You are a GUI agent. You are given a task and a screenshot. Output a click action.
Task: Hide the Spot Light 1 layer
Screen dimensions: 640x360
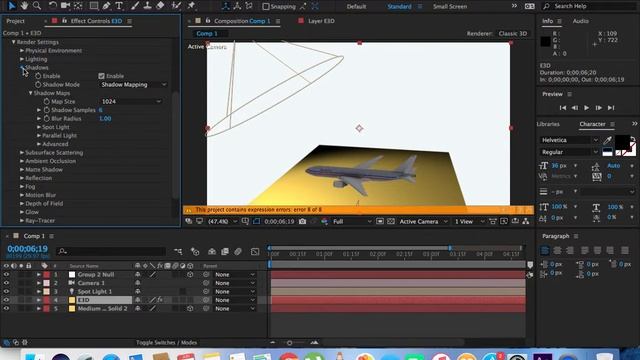pos(6,291)
